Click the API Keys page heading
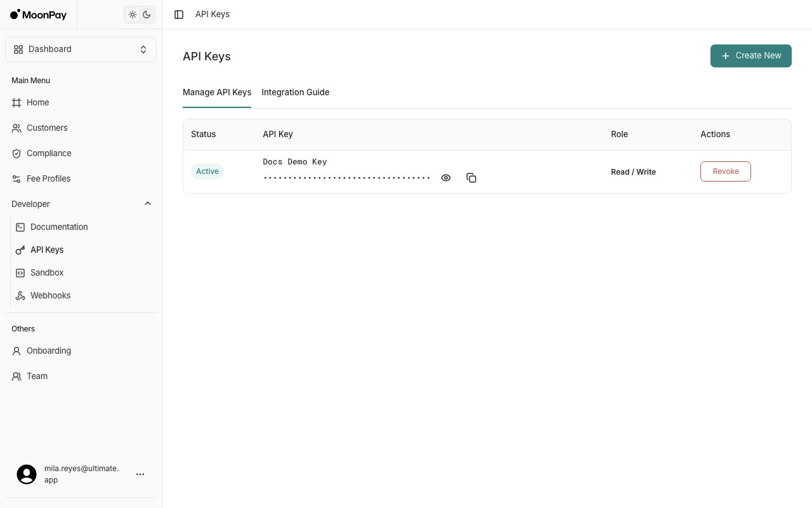Screen dimensions: 812x508 click(x=207, y=57)
